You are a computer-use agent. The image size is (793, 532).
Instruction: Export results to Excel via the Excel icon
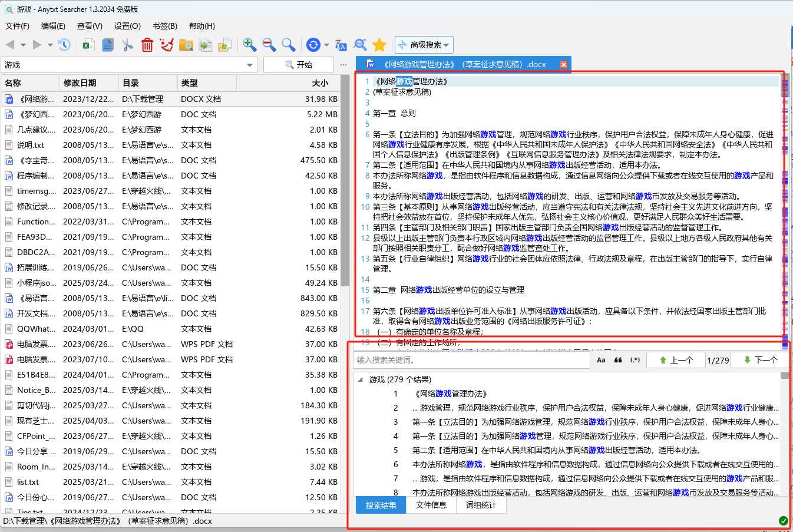88,44
